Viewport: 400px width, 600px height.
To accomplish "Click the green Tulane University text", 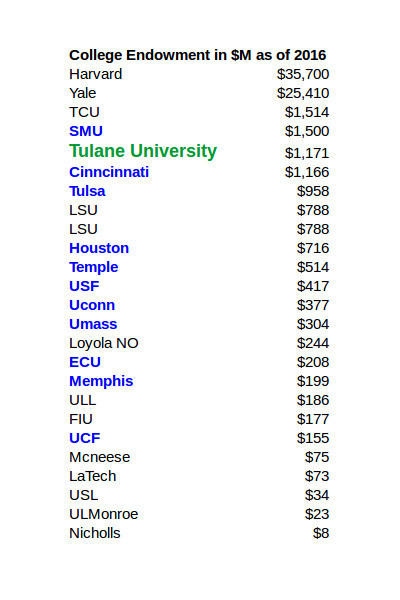I will (143, 151).
